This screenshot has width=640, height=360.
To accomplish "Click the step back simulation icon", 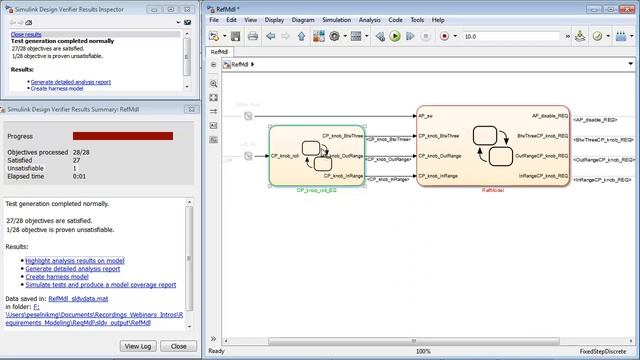I will (x=380, y=36).
